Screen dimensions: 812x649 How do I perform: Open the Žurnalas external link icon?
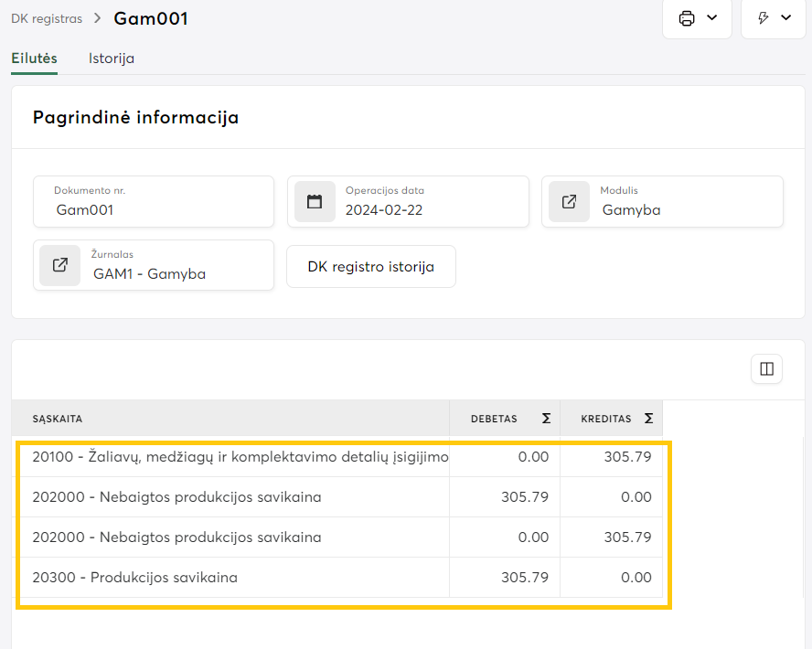pos(60,265)
